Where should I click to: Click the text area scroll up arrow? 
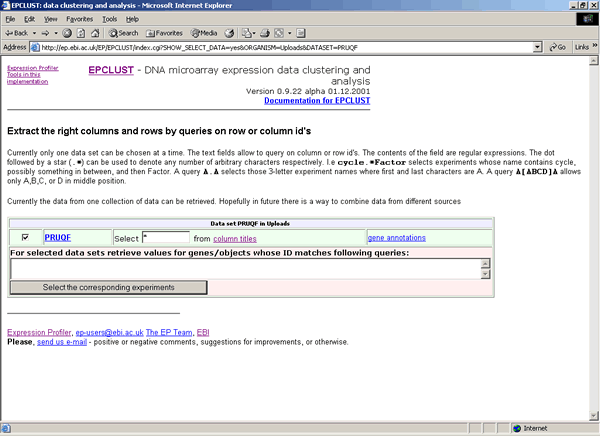coord(485,263)
